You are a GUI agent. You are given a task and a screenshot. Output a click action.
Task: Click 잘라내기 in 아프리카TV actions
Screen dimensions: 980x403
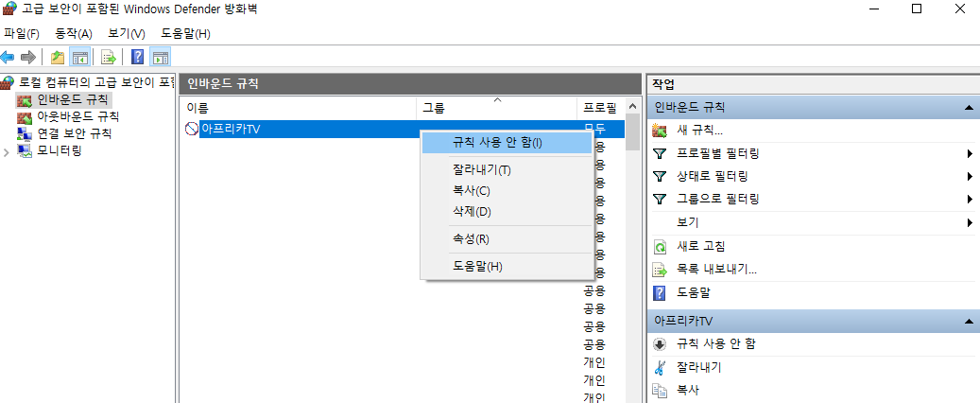pyautogui.click(x=699, y=367)
